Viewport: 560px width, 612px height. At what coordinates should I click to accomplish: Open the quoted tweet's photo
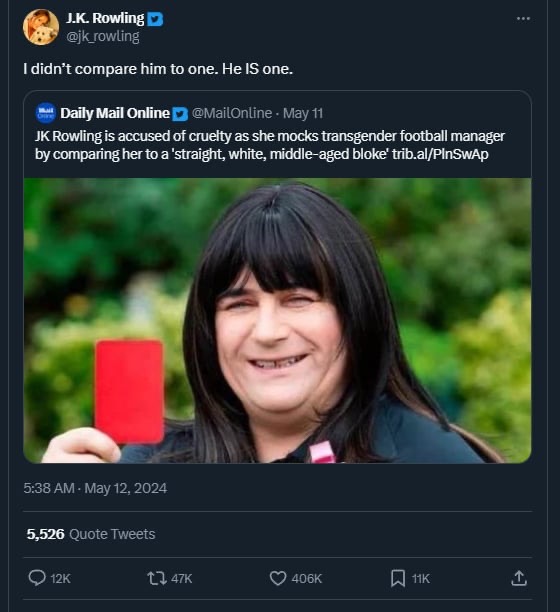pyautogui.click(x=277, y=320)
